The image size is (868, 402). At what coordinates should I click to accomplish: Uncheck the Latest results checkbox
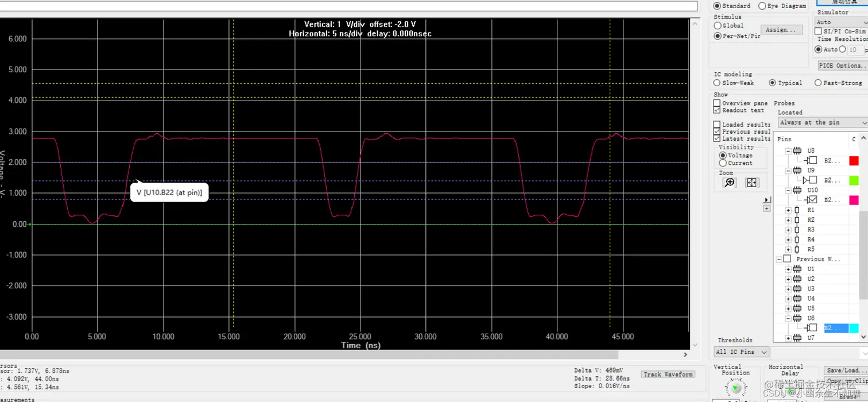(716, 138)
